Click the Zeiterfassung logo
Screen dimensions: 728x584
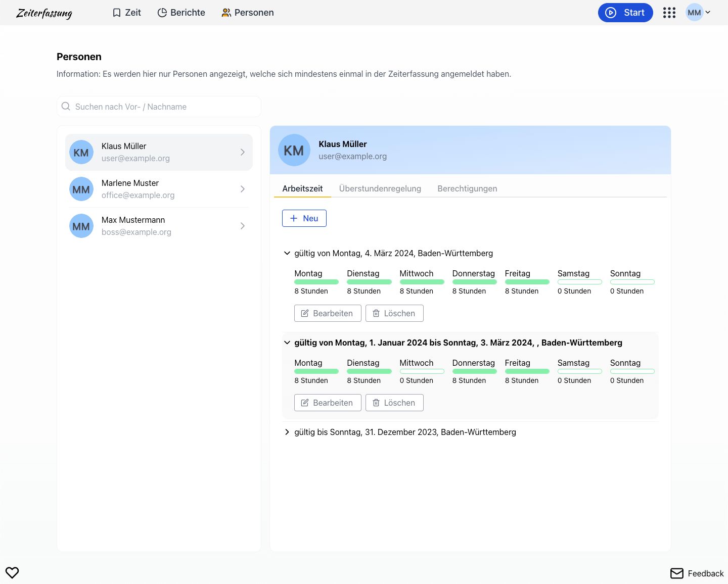click(x=44, y=13)
